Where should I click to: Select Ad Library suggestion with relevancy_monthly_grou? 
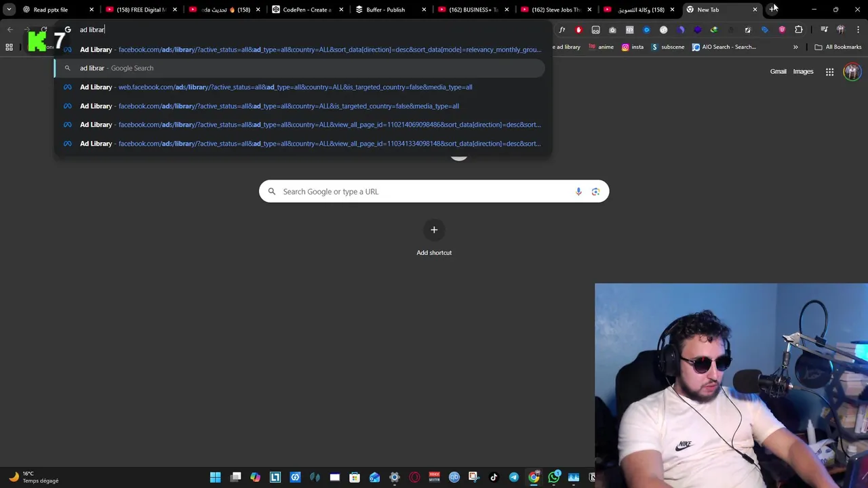(x=299, y=49)
